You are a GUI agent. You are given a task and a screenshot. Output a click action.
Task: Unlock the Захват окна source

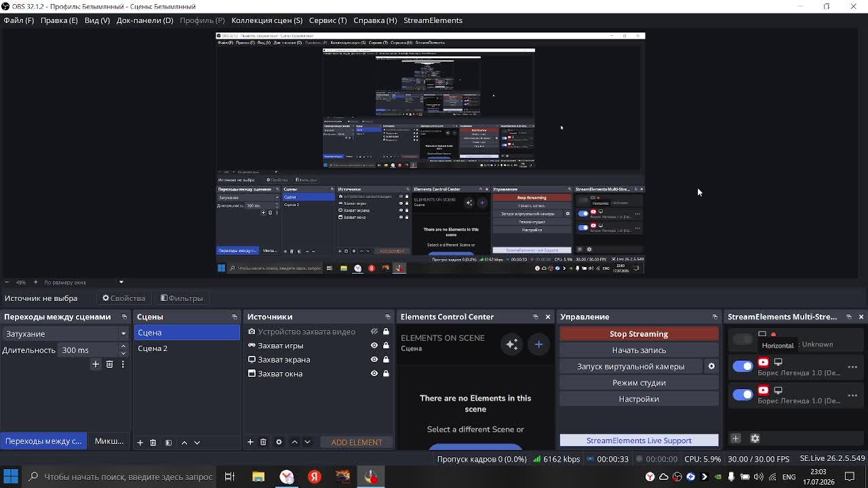(x=386, y=373)
